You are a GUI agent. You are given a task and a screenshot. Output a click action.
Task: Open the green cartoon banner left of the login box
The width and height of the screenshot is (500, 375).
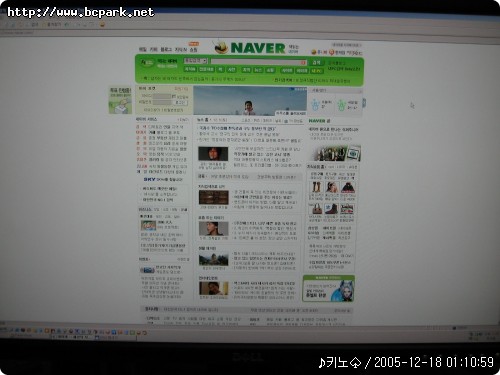click(120, 100)
